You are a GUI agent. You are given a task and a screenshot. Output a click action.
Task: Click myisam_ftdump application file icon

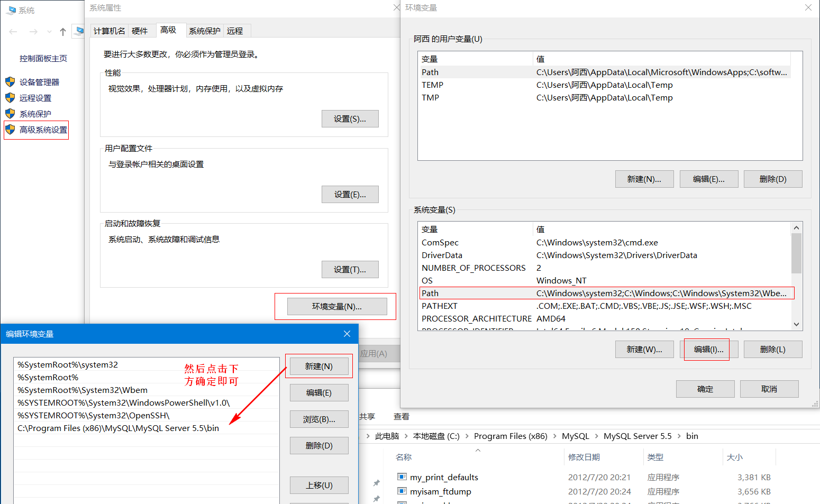click(x=402, y=491)
